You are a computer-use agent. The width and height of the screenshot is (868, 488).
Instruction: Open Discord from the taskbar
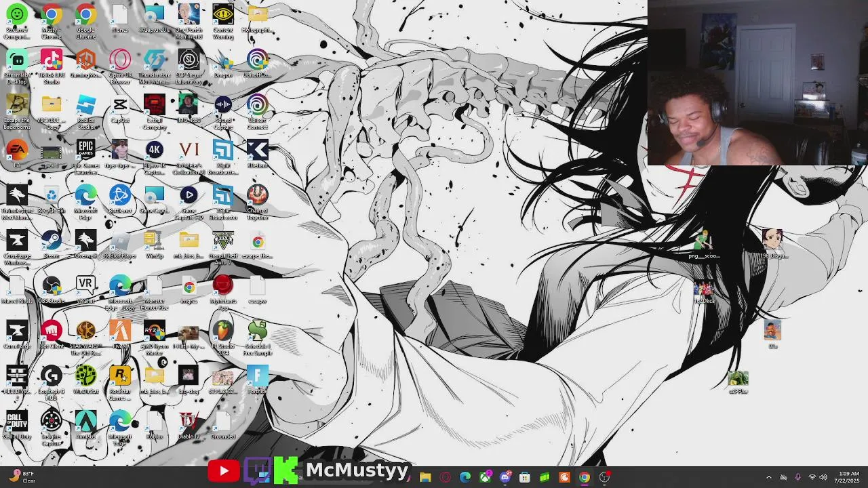pos(505,477)
